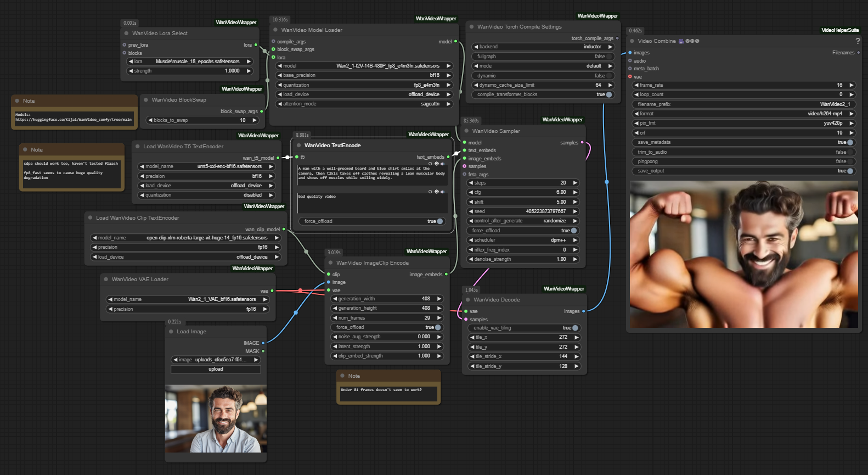This screenshot has width=868, height=475.
Task: Click left arrow to decrease frame_rate
Action: click(x=636, y=85)
